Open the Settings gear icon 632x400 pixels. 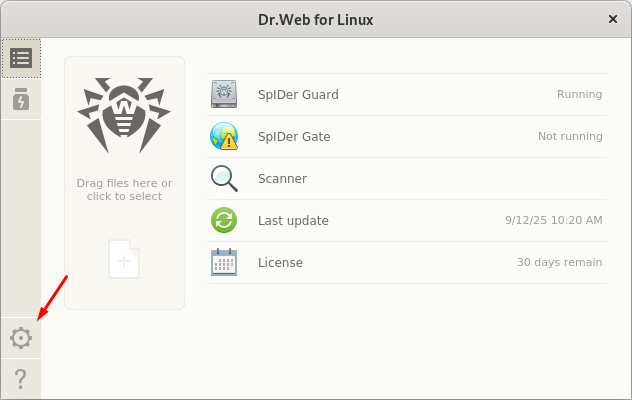point(21,338)
